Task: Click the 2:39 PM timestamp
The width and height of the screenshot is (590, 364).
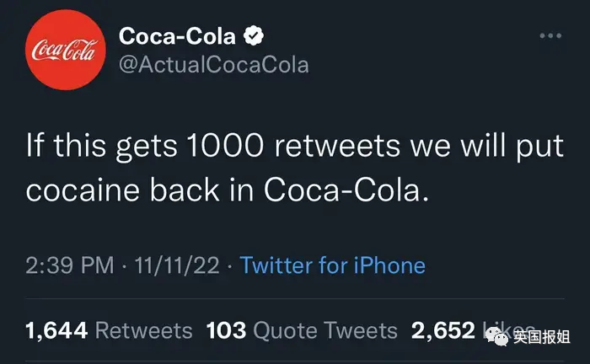Action: pyautogui.click(x=69, y=266)
